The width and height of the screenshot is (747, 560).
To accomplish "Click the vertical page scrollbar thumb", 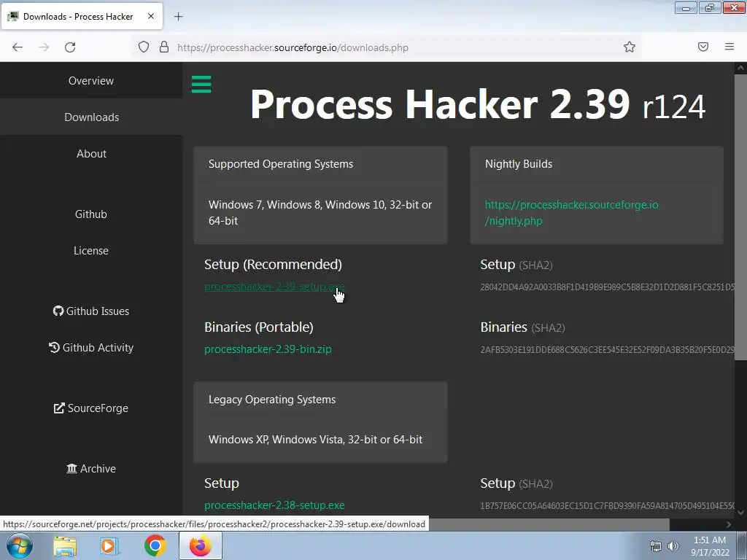I will click(x=740, y=217).
